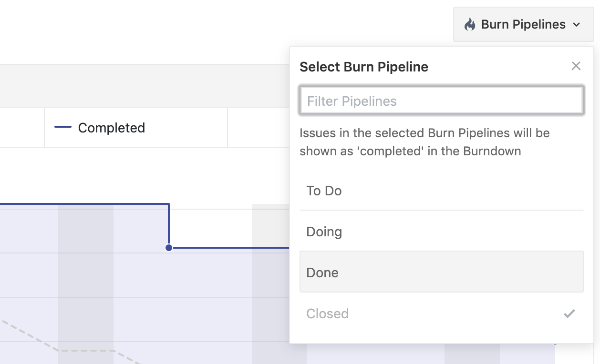
Task: Click the Select Burn Pipeline heading
Action: (363, 67)
